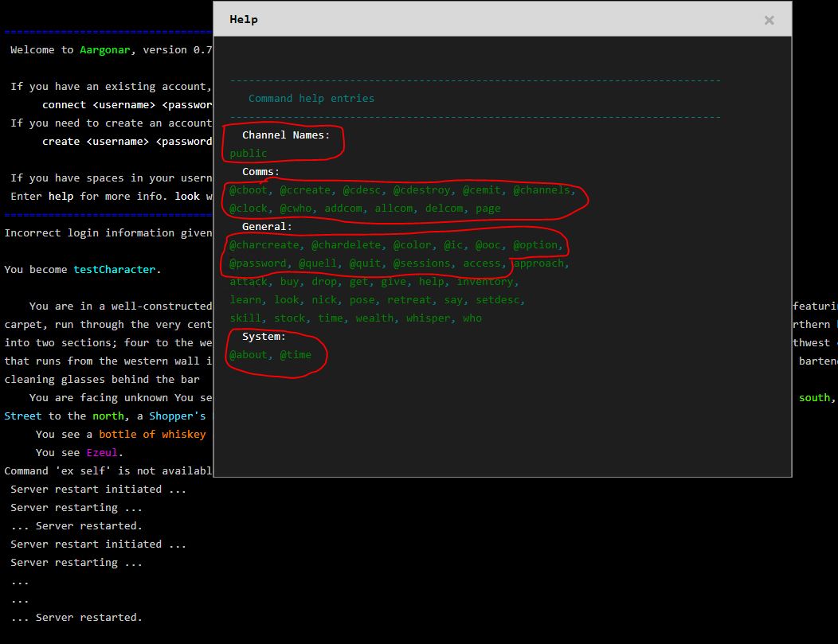Click the Shopper's link in room description
This screenshot has width=838, height=644.
tap(178, 416)
